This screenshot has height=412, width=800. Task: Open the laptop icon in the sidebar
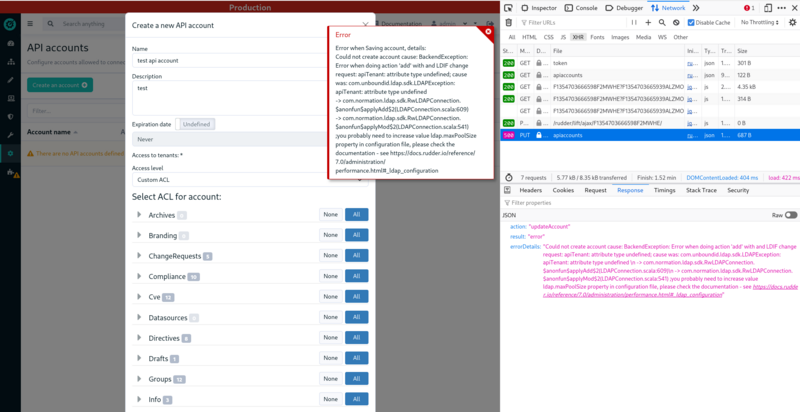coord(11,98)
